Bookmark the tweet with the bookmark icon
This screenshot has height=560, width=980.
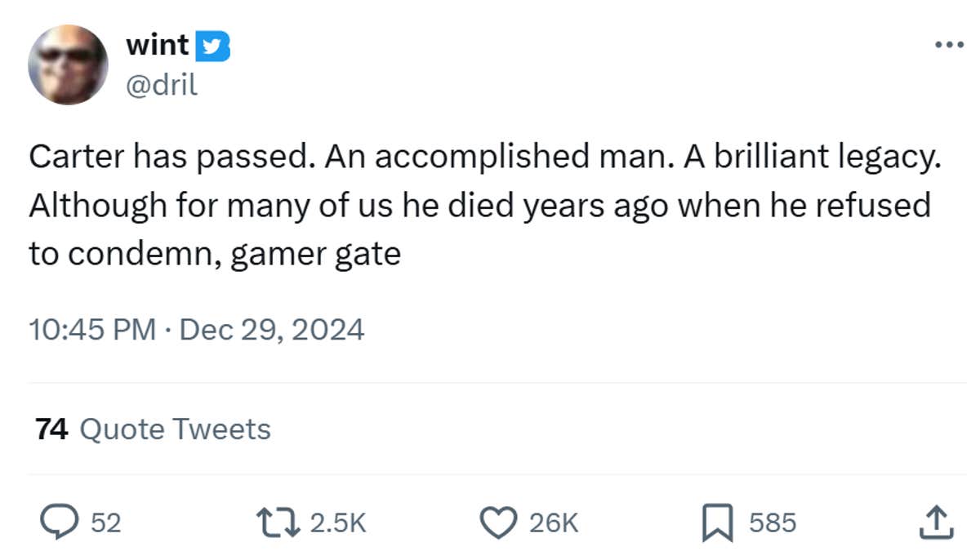pos(717,522)
